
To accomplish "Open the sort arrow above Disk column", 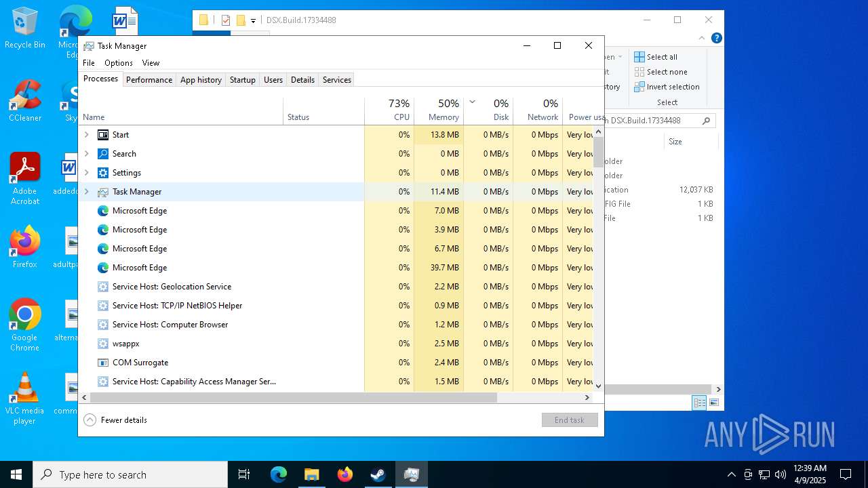I will pos(473,102).
